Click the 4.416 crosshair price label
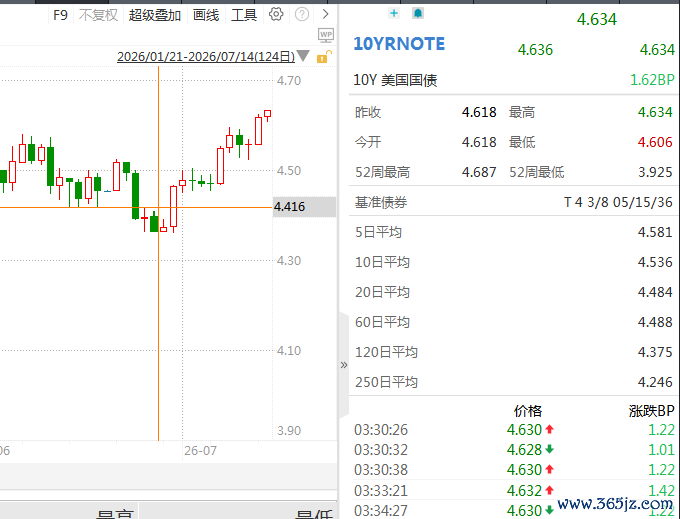Image resolution: width=680 pixels, height=519 pixels. point(304,207)
